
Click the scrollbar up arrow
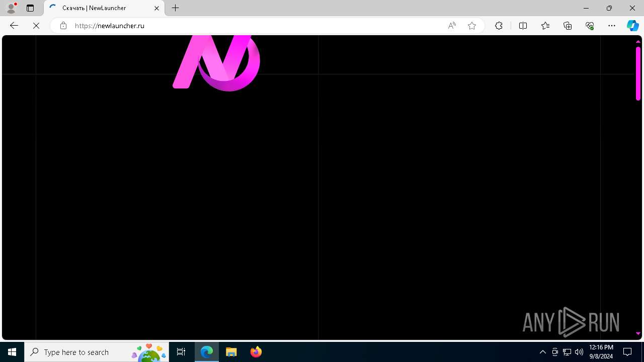pyautogui.click(x=638, y=41)
